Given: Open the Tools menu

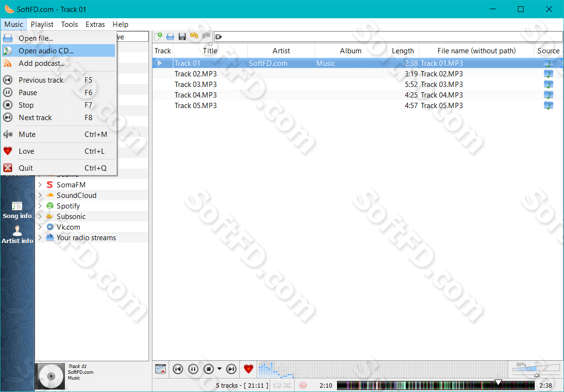Looking at the screenshot, I should pos(69,24).
